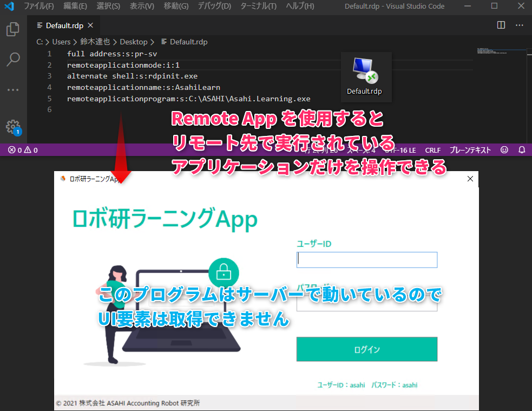This screenshot has height=411, width=532.
Task: Minimize the Visual Studio Code window
Action: pos(467,6)
